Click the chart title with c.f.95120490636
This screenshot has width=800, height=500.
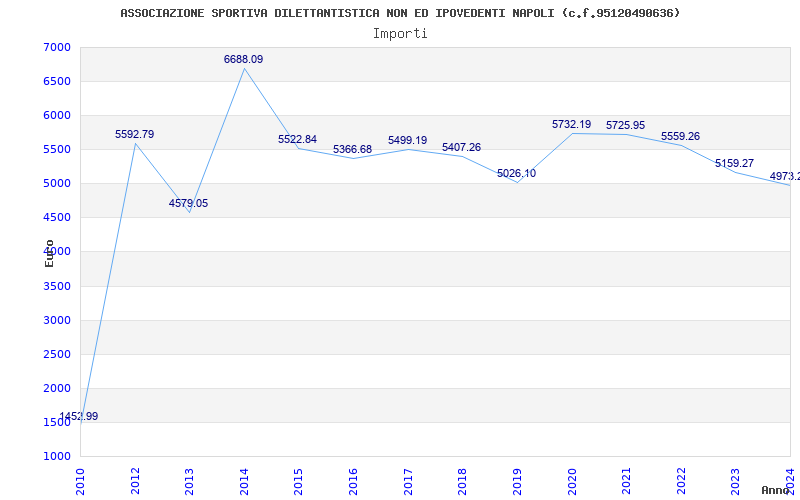click(x=400, y=13)
